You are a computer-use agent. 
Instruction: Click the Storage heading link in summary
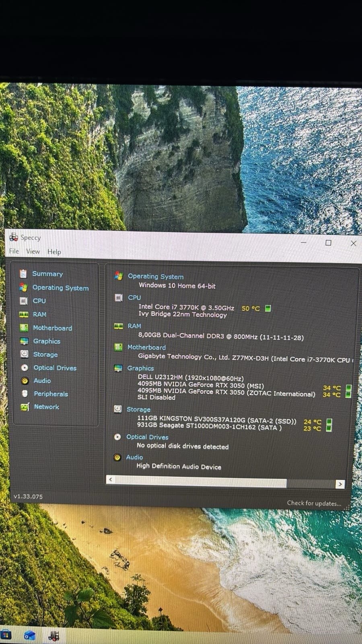138,409
